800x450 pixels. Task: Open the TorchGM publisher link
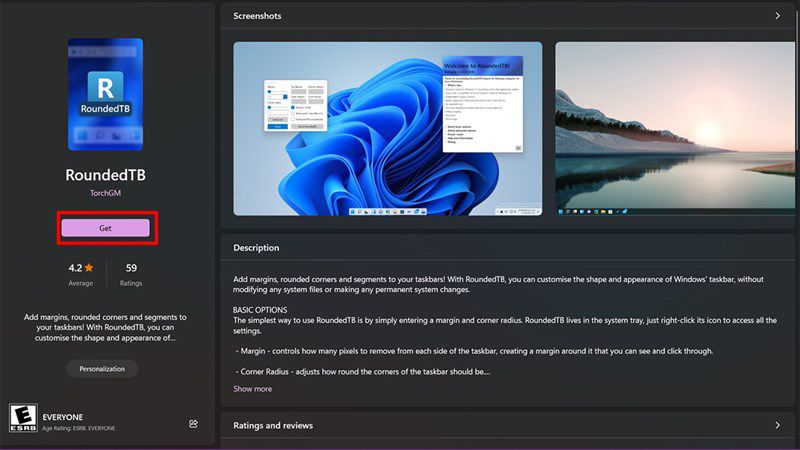tap(105, 193)
